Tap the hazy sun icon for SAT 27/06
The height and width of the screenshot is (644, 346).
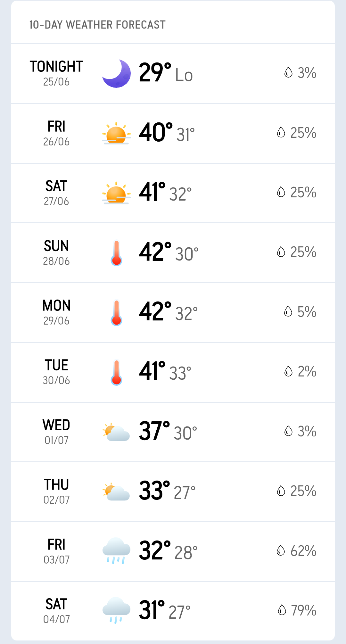(x=116, y=193)
